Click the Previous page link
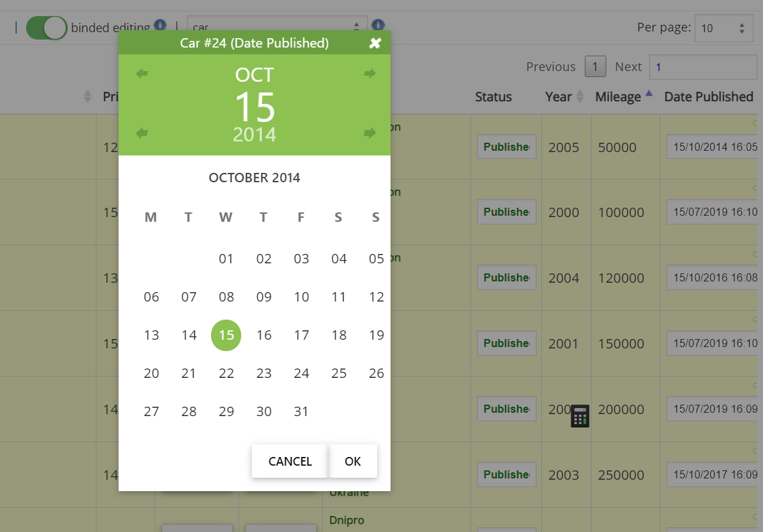Viewport: 763px width, 532px height. coord(551,66)
